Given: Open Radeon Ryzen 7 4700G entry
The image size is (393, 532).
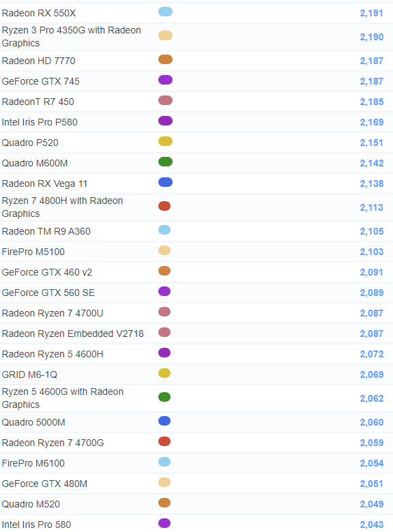Looking at the screenshot, I should point(53,443).
